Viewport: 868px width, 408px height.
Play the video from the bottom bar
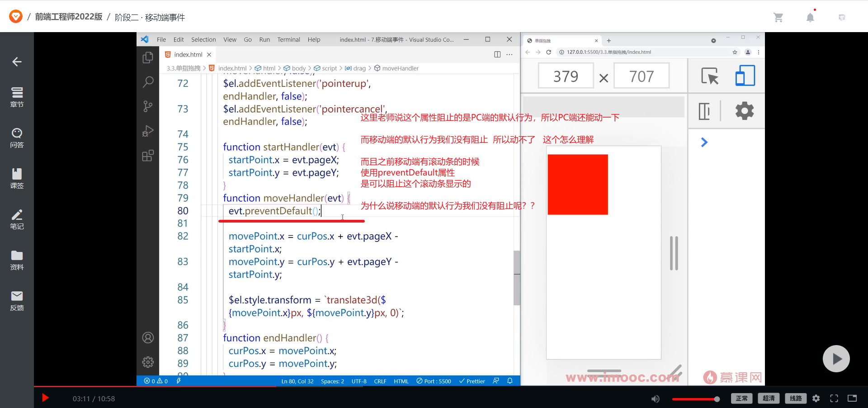45,398
